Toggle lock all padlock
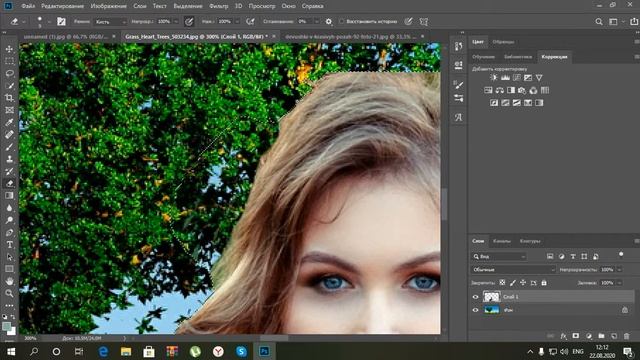Screen dimensions: 640x360 (544, 282)
